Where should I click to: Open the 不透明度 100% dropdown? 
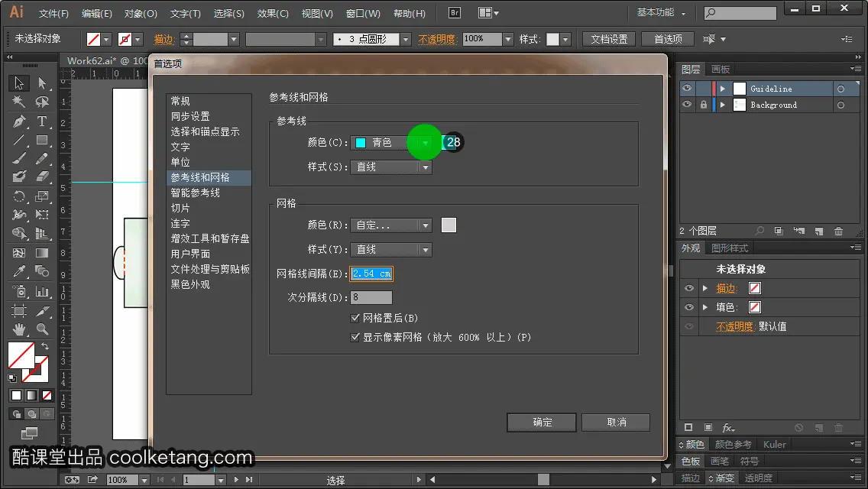click(508, 39)
